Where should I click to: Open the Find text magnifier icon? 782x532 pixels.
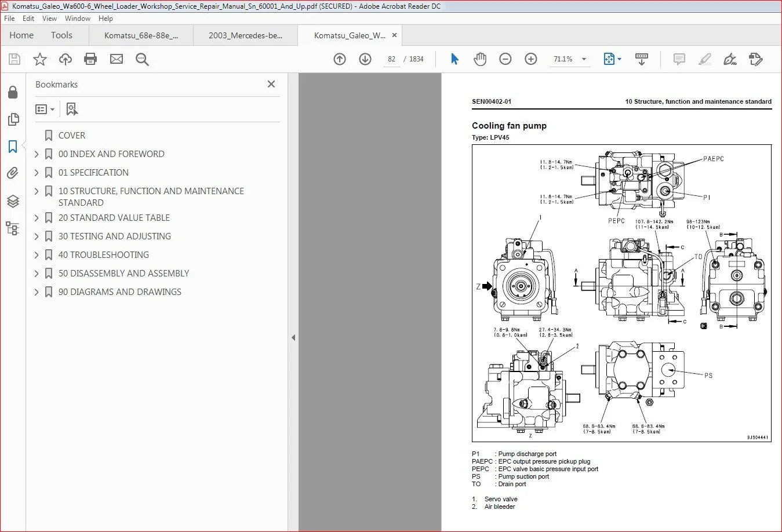click(x=142, y=59)
